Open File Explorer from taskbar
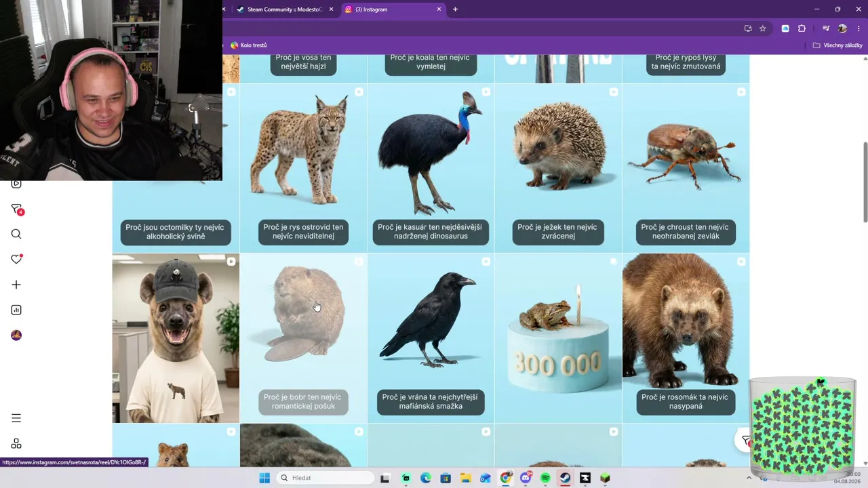Screen dimensions: 868x488 point(465,478)
